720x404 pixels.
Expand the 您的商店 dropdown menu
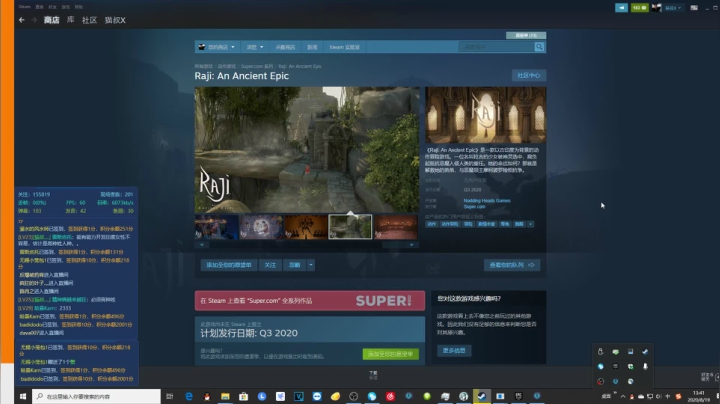(x=217, y=47)
